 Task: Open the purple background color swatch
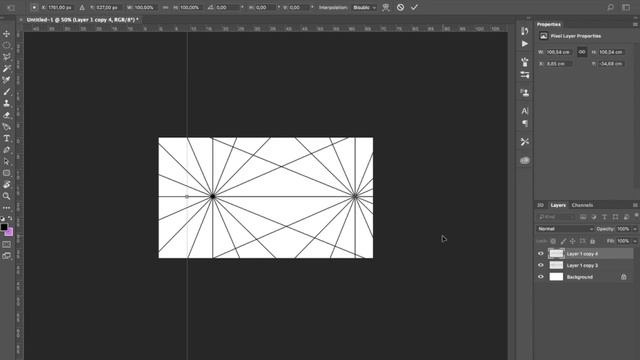tap(9, 232)
